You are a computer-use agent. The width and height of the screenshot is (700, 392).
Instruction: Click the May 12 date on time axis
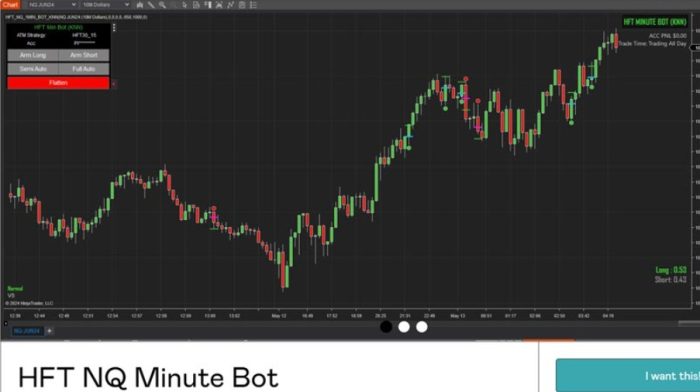[279, 316]
